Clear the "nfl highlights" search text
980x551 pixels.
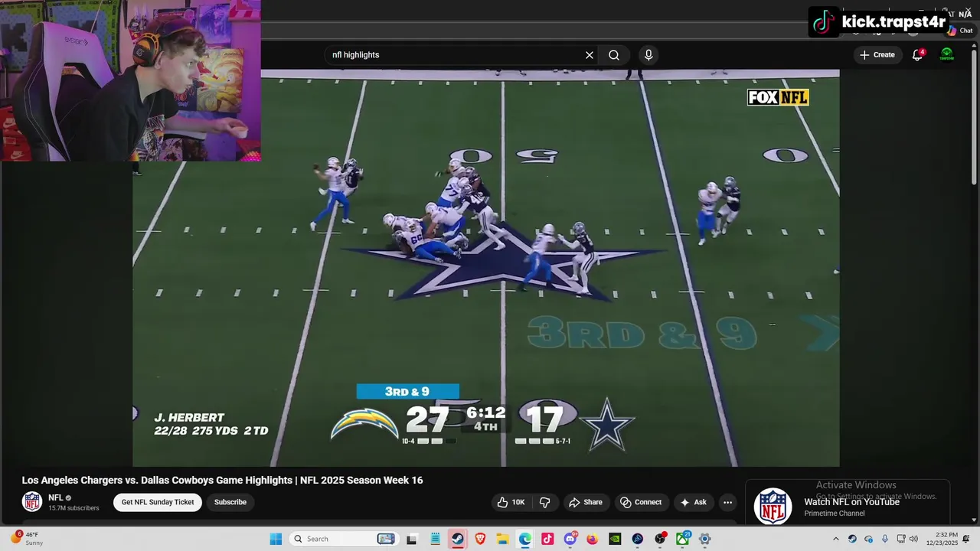pyautogui.click(x=590, y=55)
